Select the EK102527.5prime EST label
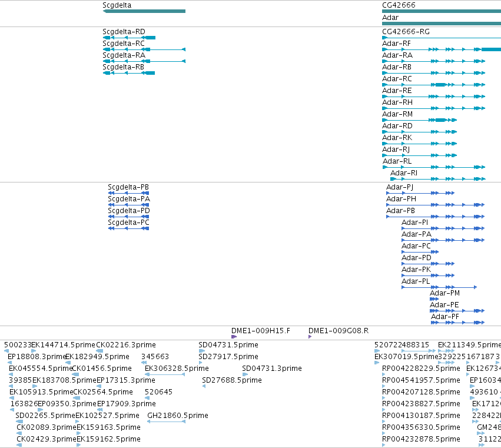 (107, 416)
